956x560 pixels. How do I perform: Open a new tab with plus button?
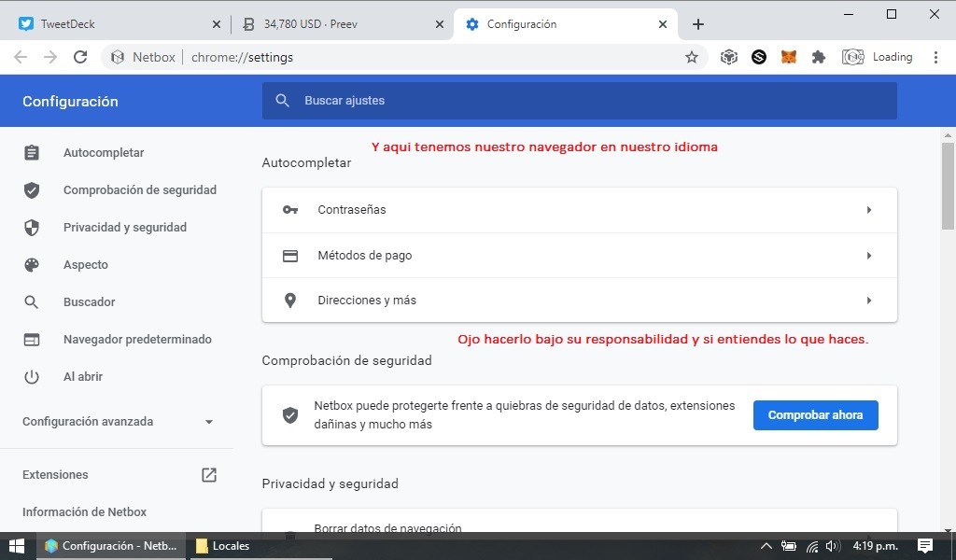(698, 24)
